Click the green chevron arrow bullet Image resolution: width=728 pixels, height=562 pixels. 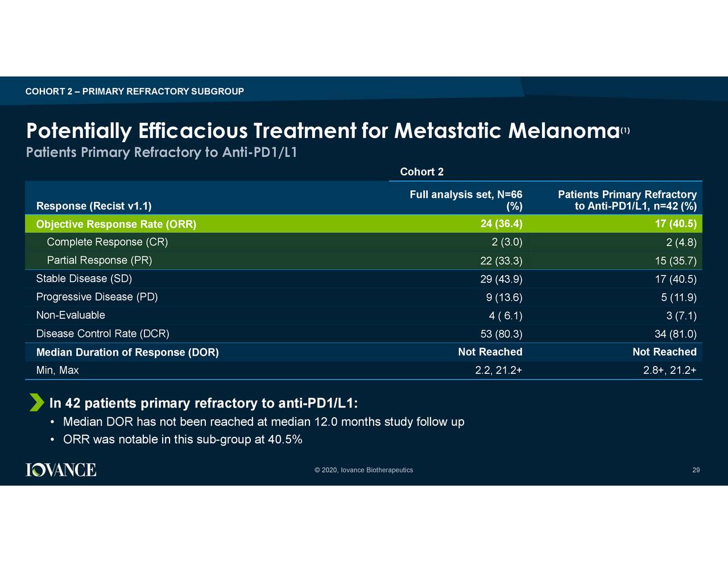pyautogui.click(x=36, y=402)
